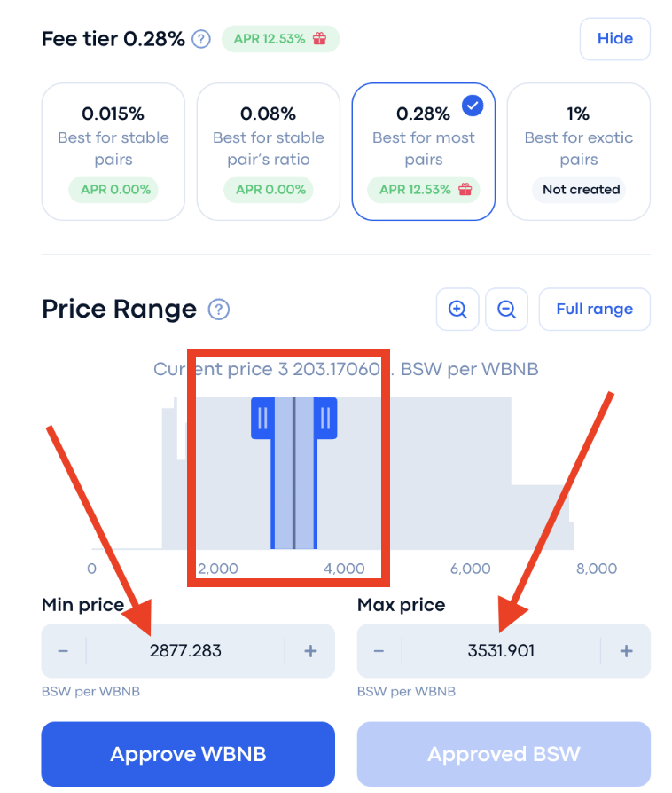Select the 1% exotic pairs fee tier
Screen dimensions: 672x793
578,152
